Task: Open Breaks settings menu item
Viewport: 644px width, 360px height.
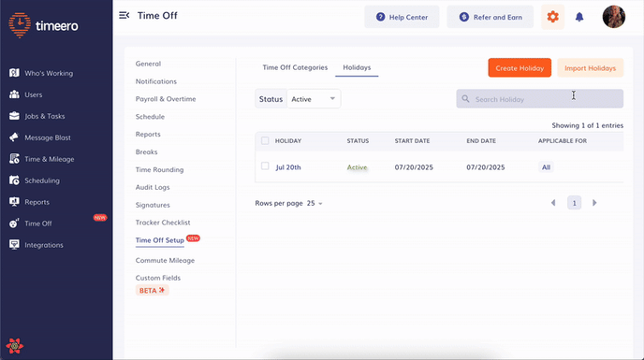Action: pyautogui.click(x=147, y=151)
